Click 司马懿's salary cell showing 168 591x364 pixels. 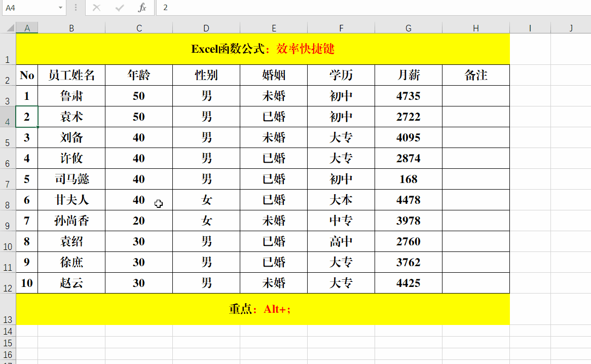(408, 178)
